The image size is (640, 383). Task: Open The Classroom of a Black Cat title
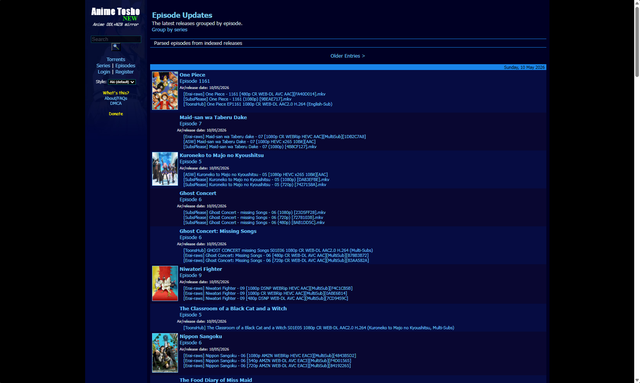(x=233, y=309)
